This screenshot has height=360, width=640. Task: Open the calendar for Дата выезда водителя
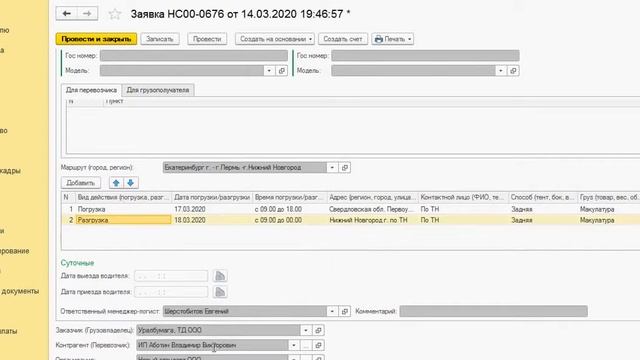[x=220, y=276]
